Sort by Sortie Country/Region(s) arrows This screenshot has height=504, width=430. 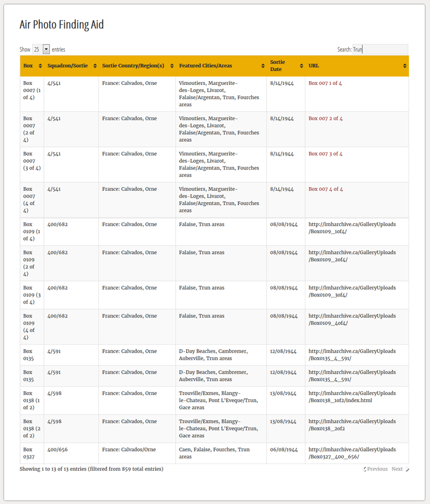tap(172, 66)
